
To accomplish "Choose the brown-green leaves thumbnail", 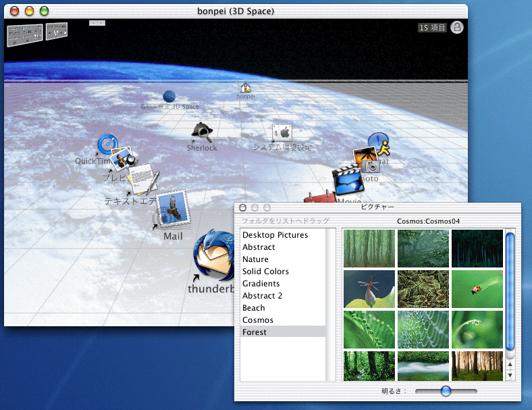I will [x=423, y=289].
